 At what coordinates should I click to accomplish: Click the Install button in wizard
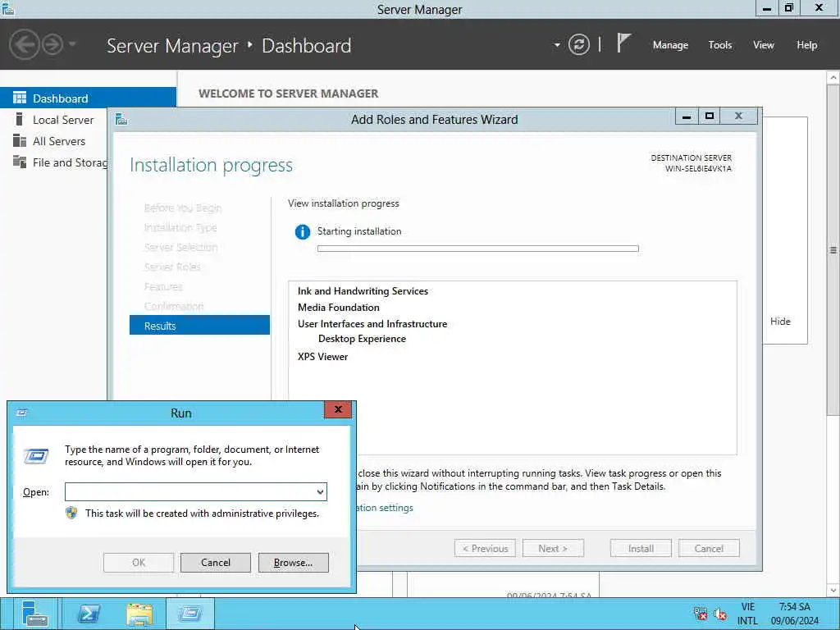coord(640,548)
